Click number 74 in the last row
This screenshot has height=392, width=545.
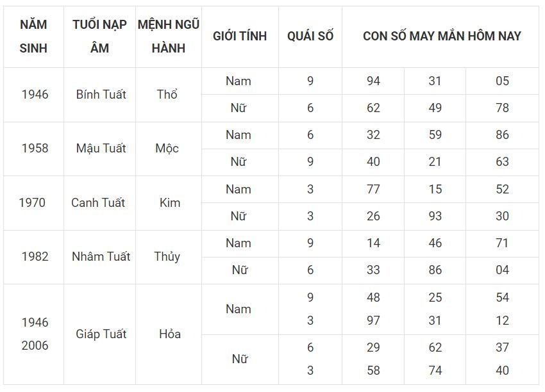[x=435, y=370]
